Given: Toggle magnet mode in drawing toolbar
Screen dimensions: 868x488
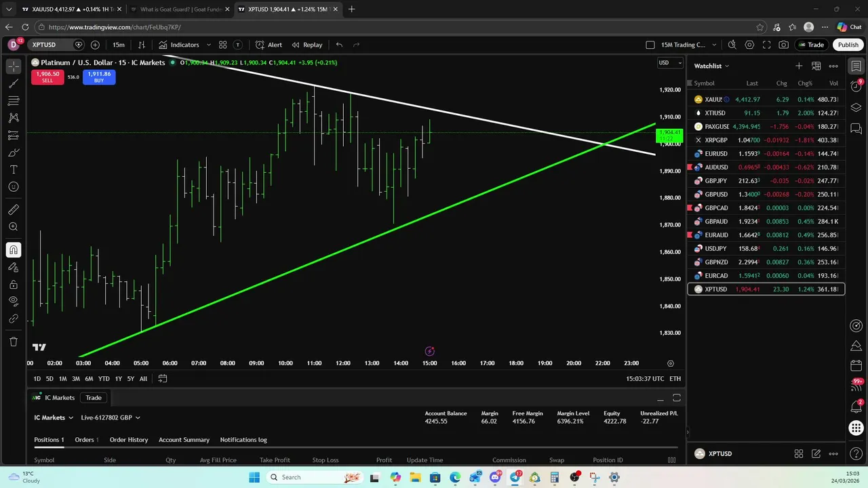Looking at the screenshot, I should point(14,250).
